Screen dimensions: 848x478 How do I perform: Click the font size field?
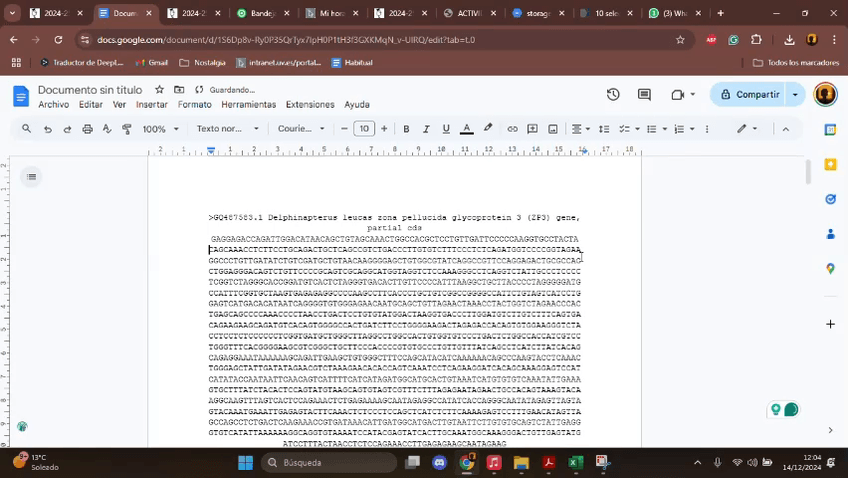(x=364, y=129)
